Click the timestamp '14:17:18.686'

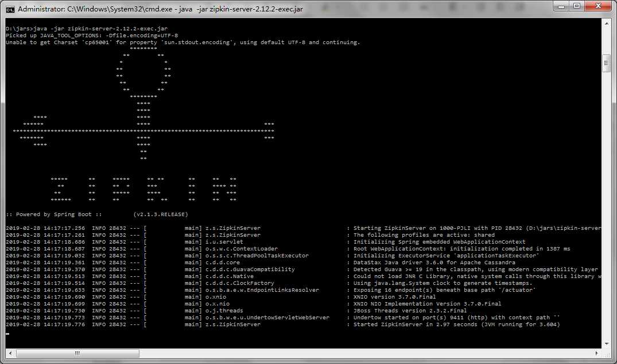tap(64, 242)
